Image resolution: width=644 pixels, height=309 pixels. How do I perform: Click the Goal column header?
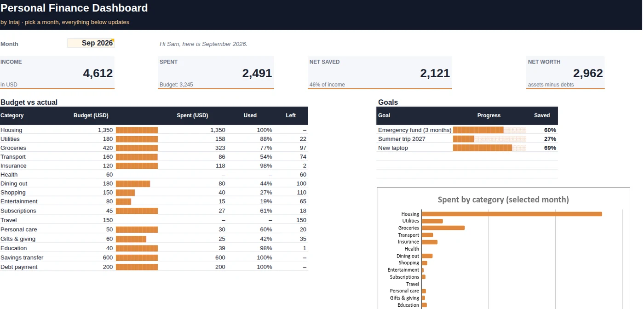[384, 115]
